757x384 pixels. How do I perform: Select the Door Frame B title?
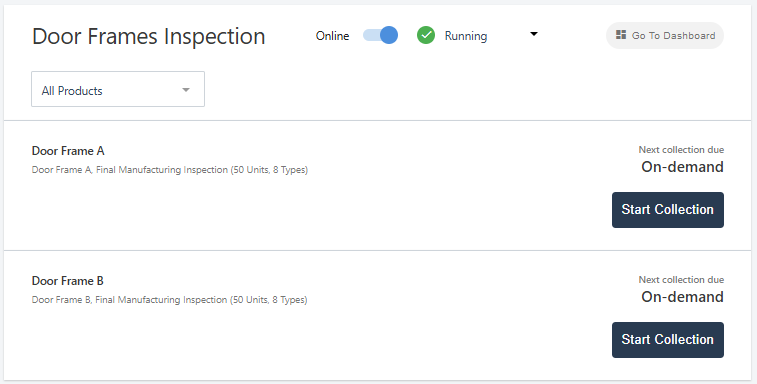tap(68, 281)
